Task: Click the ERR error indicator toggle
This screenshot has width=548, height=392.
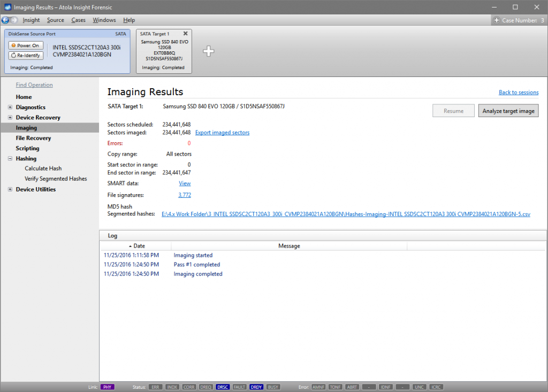Action: 155,387
